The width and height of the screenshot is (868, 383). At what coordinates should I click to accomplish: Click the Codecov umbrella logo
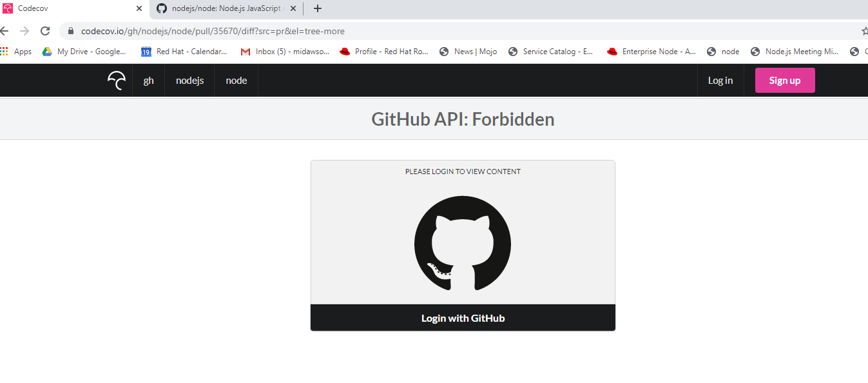click(117, 81)
